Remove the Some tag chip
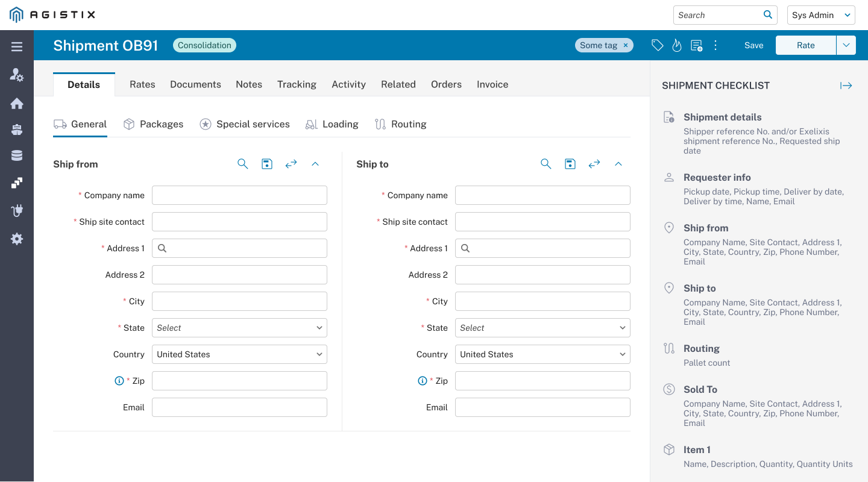Image resolution: width=868 pixels, height=482 pixels. pos(626,45)
